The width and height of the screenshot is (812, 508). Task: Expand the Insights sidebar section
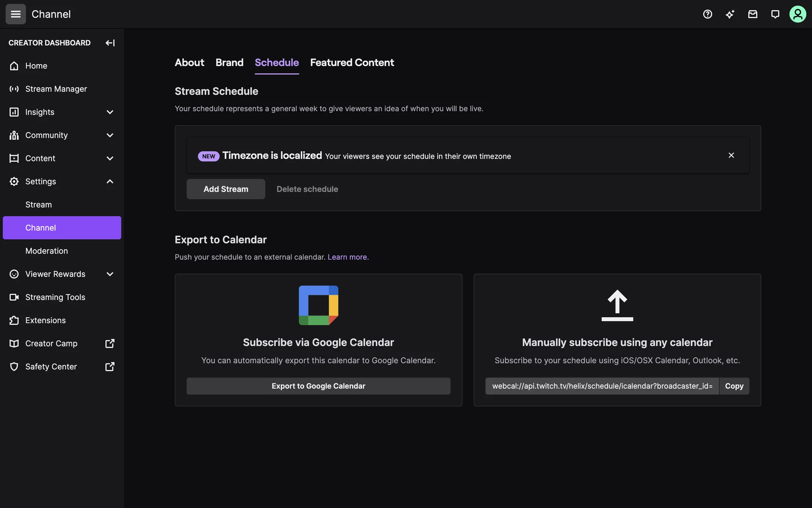pyautogui.click(x=110, y=112)
